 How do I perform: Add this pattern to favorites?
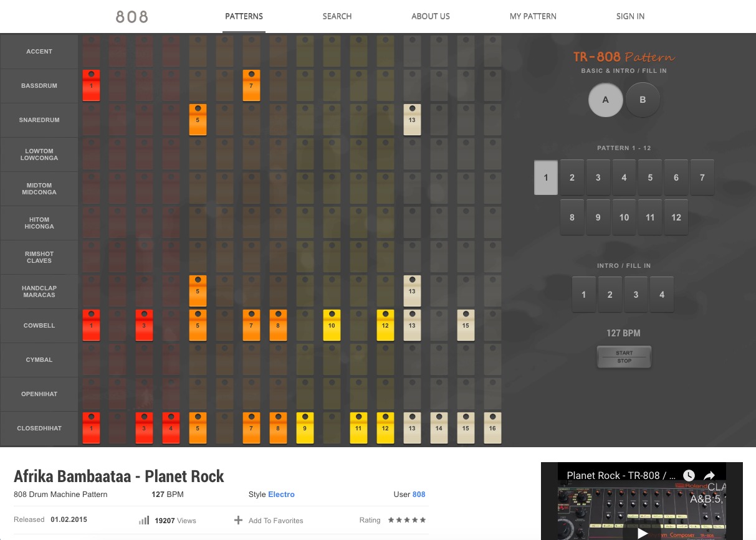click(269, 520)
